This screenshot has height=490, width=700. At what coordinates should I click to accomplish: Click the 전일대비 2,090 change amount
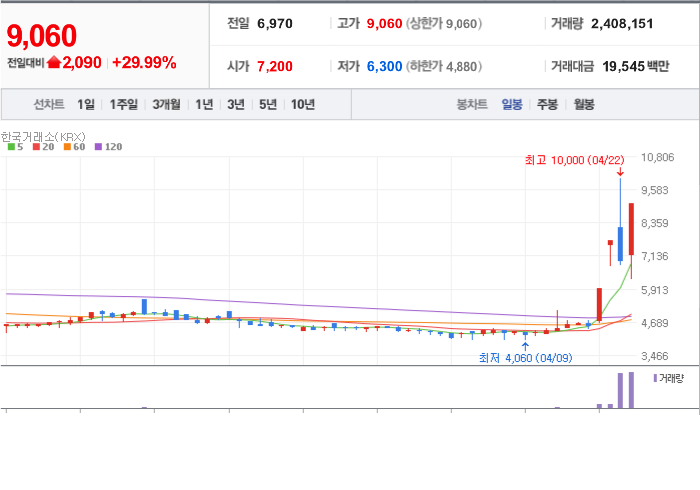(82, 62)
